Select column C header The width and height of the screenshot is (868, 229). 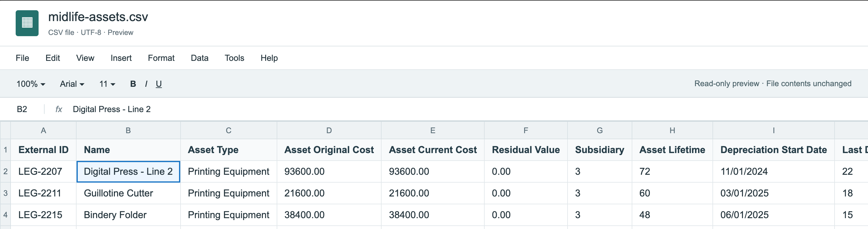[228, 130]
